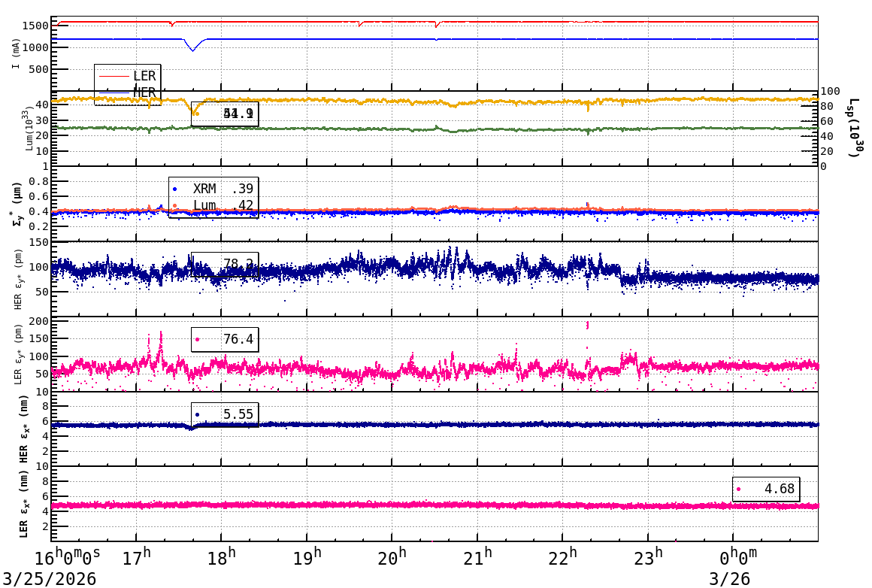Image resolution: width=872 pixels, height=588 pixels.
Task: Click the I (mA) axis label
Action: (16, 54)
